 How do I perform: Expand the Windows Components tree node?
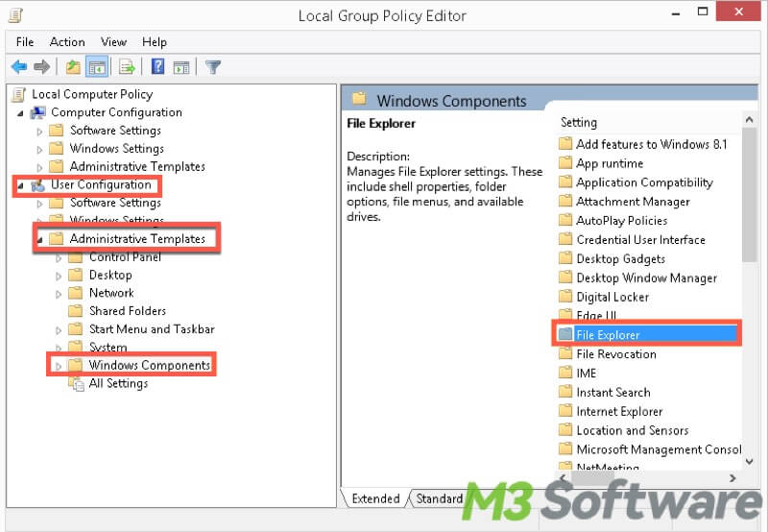tap(59, 366)
